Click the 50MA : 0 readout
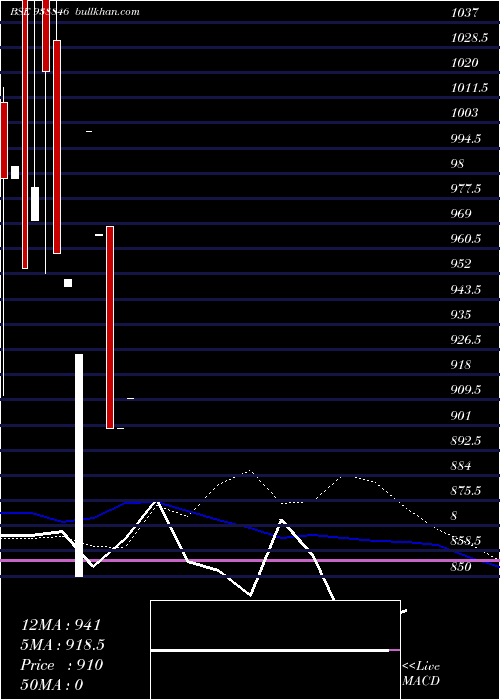The image size is (500, 700). click(52, 685)
